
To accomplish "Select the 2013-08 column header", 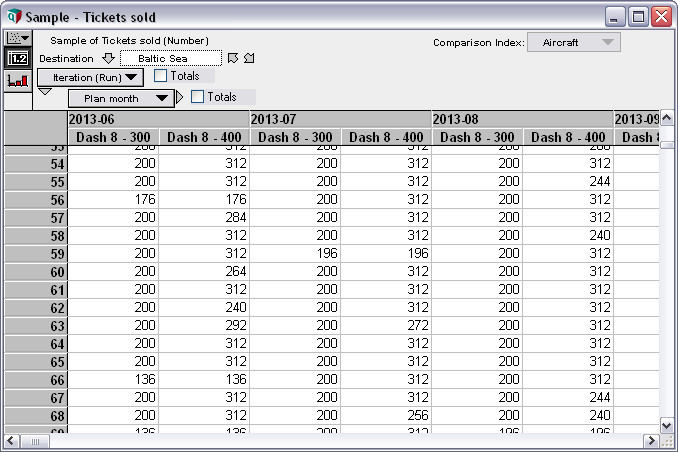I will click(521, 119).
